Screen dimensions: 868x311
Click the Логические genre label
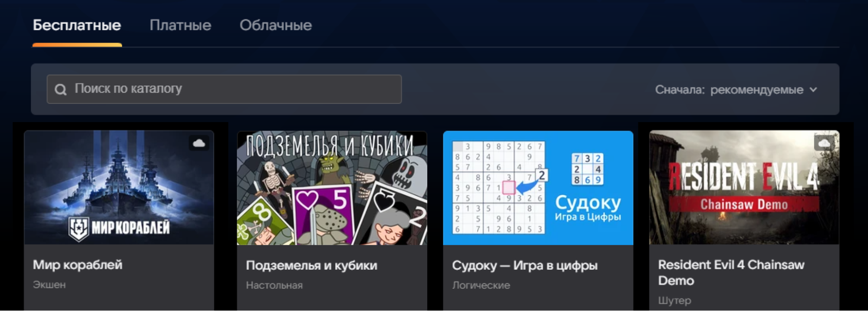pos(481,285)
